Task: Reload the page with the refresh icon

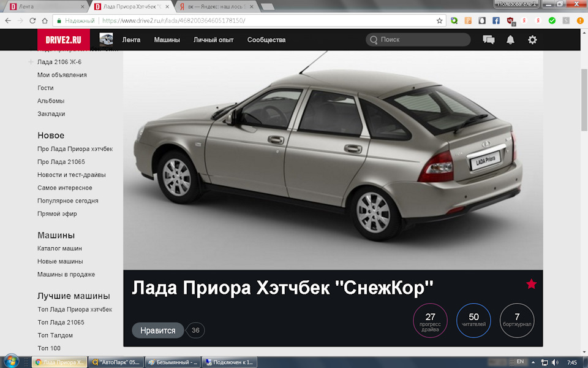Action: click(32, 21)
